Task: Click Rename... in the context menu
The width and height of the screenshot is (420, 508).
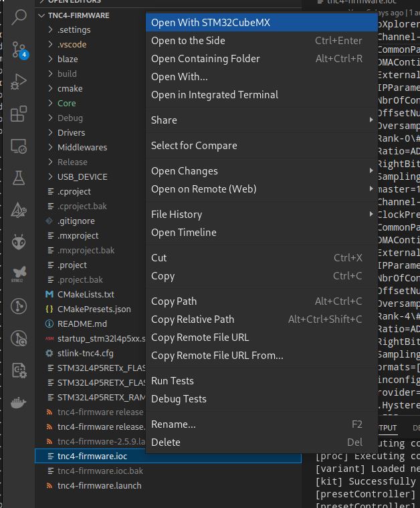Action: click(173, 424)
